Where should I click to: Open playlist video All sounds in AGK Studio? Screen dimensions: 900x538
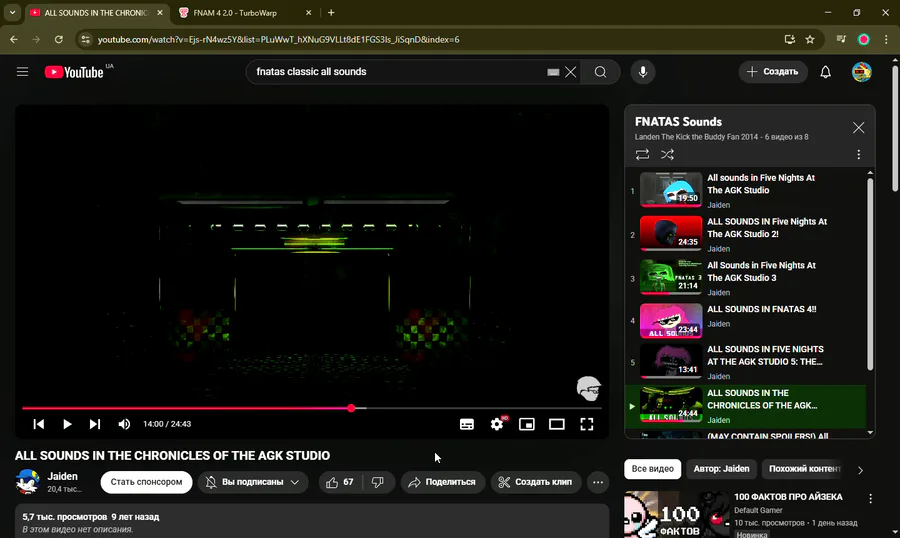point(746,191)
